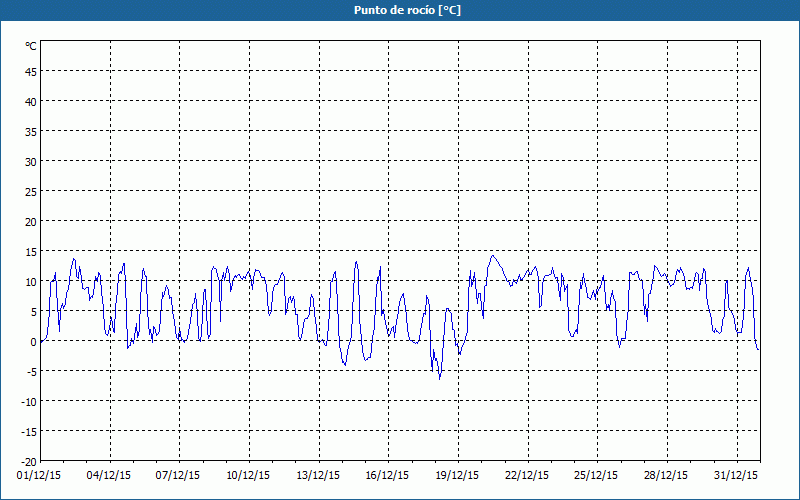Screen dimensions: 800x500
Task: Click the y-axis label 35
Action: tap(31, 132)
